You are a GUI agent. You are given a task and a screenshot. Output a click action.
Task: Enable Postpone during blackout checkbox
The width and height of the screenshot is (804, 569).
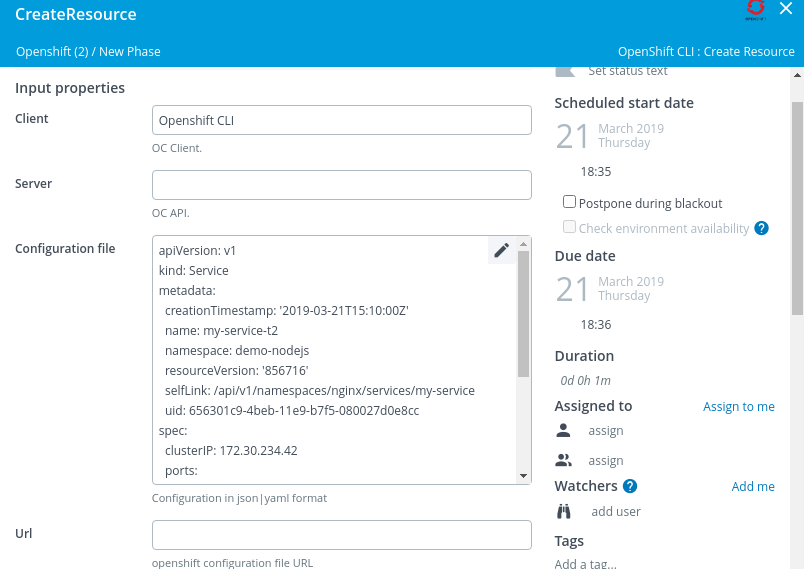pyautogui.click(x=570, y=202)
